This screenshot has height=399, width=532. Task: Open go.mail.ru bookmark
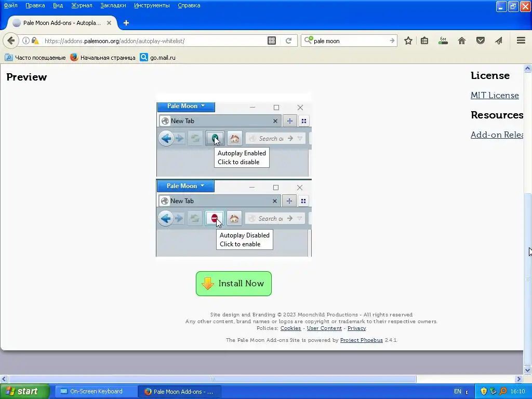coord(158,57)
